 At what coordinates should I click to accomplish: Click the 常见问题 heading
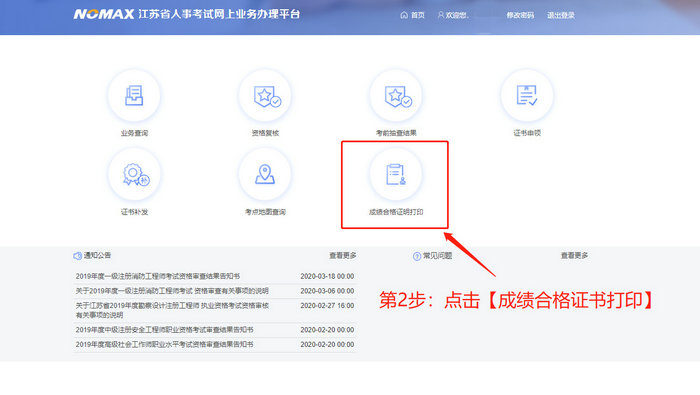(438, 256)
